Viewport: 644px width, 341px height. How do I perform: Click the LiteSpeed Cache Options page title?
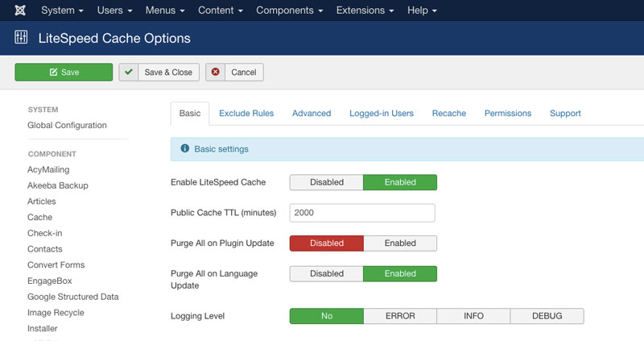(x=114, y=38)
